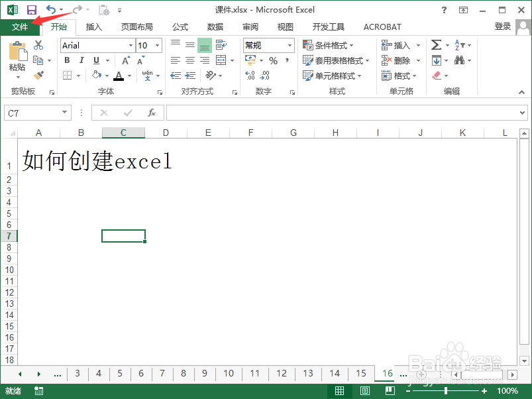Decrease decimal places
Screen dimensions: 532x399
[264, 76]
